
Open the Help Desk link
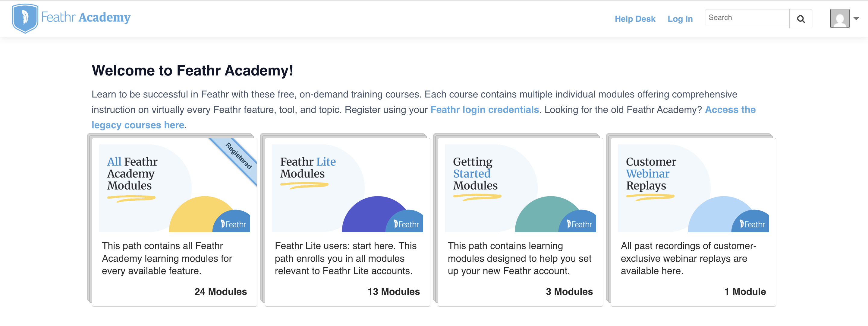tap(634, 19)
